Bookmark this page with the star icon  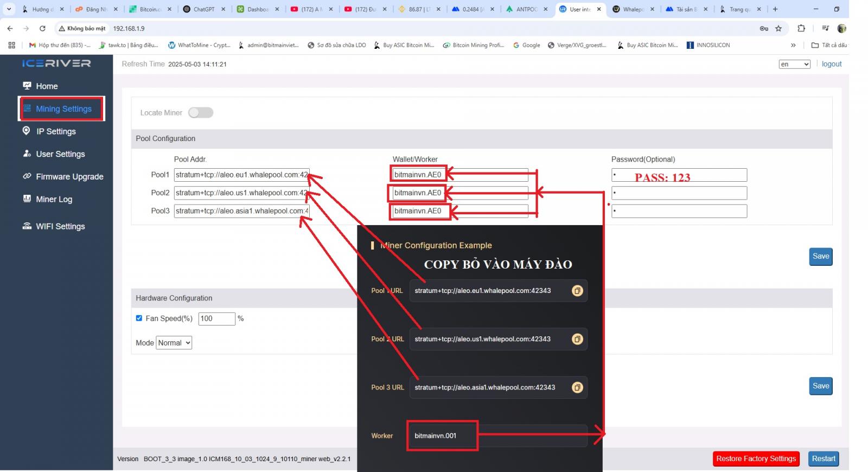tap(778, 28)
